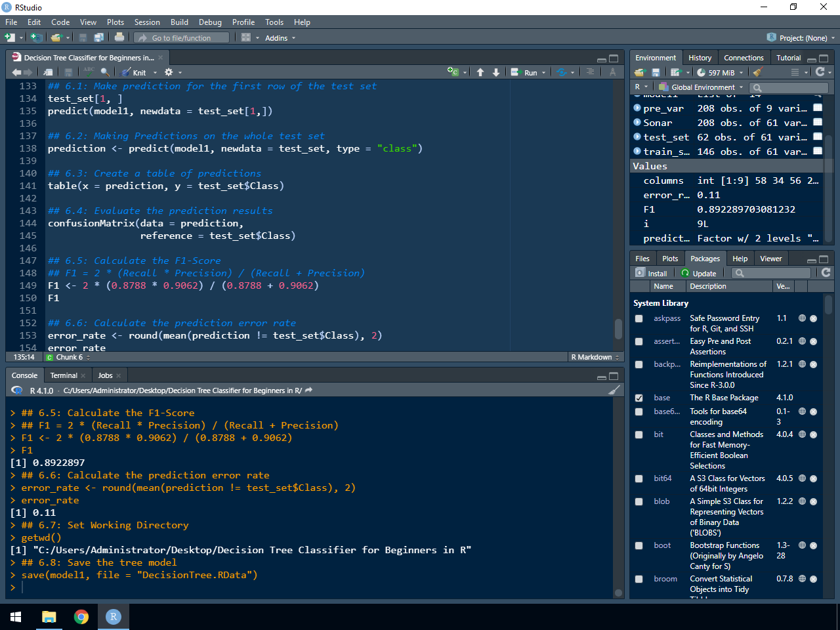Tick the checkbox for the blob package

pyautogui.click(x=639, y=502)
